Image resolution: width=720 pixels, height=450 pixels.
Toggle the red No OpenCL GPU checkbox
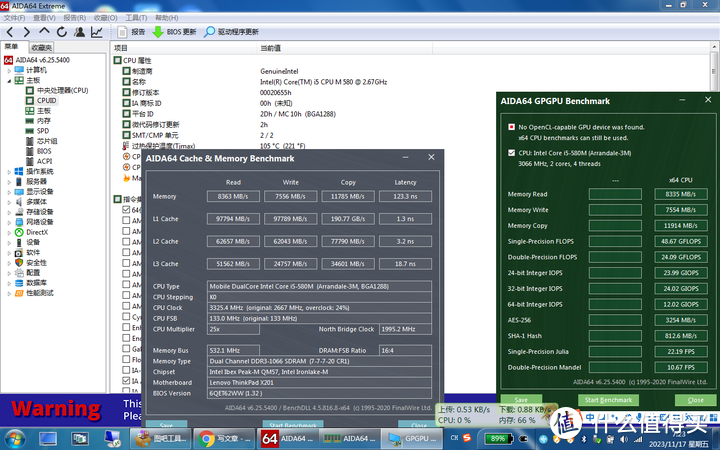(x=512, y=127)
